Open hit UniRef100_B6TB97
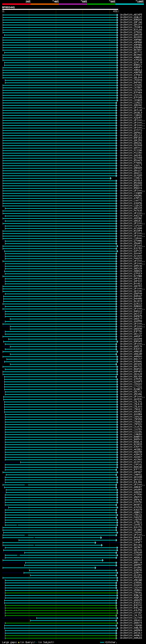 pyautogui.click(x=131, y=50)
